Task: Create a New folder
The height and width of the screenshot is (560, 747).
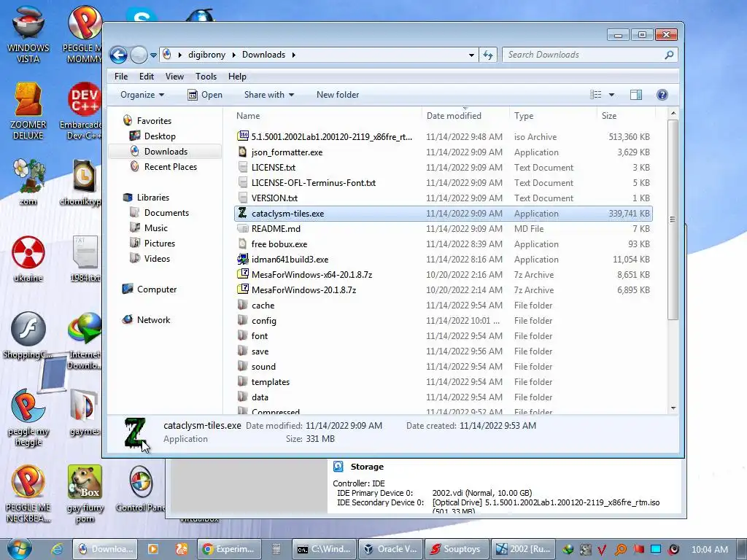Action: 338,95
